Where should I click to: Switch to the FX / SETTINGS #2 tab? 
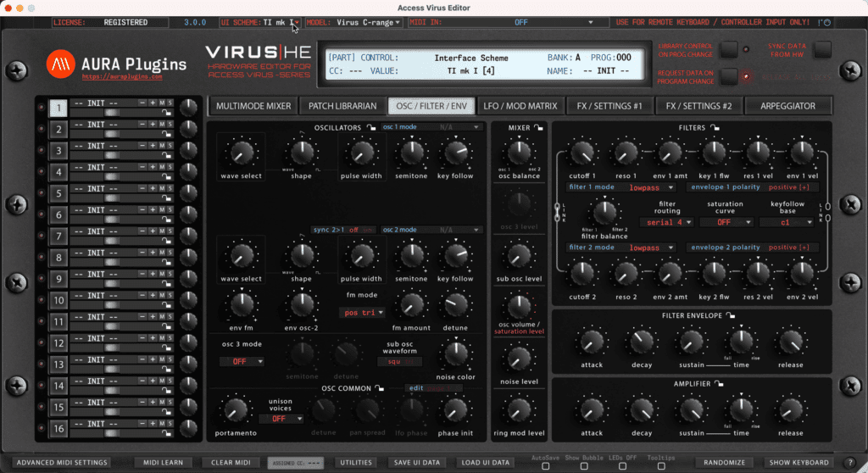pos(698,106)
